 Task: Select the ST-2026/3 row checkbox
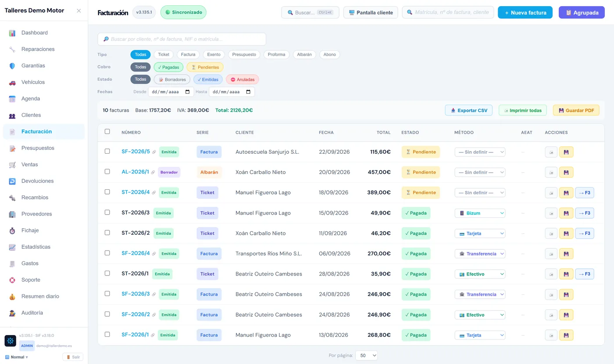[x=107, y=212]
